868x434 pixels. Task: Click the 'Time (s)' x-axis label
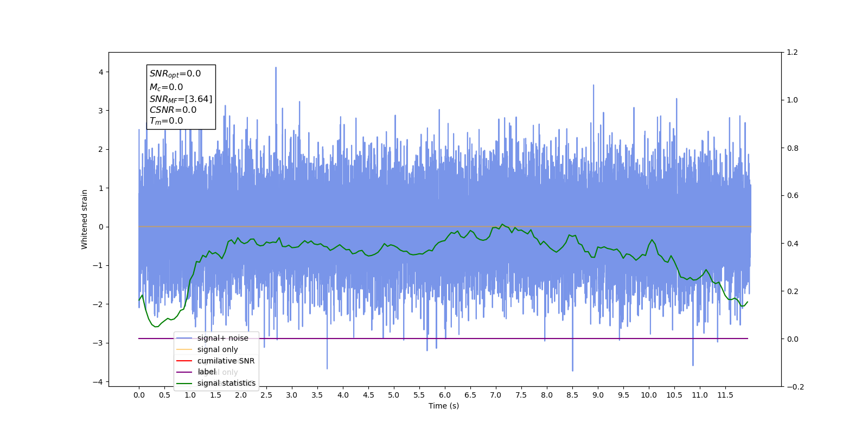[444, 406]
